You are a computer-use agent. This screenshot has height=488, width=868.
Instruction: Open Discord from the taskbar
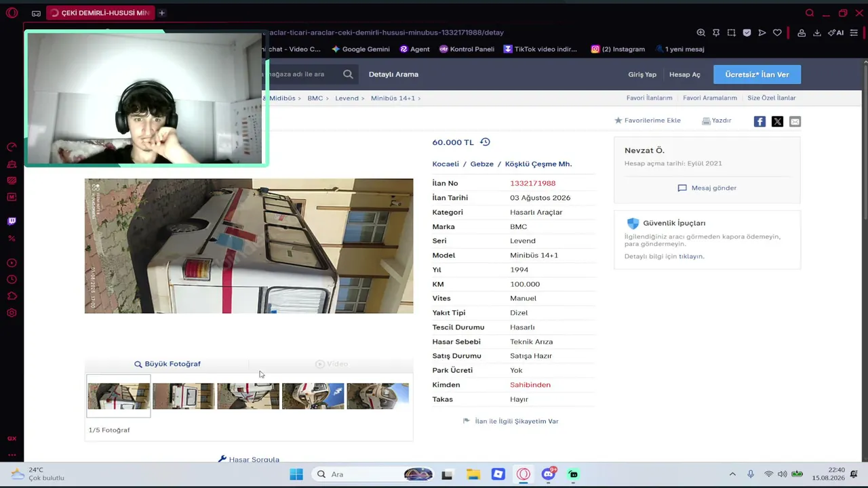(549, 474)
